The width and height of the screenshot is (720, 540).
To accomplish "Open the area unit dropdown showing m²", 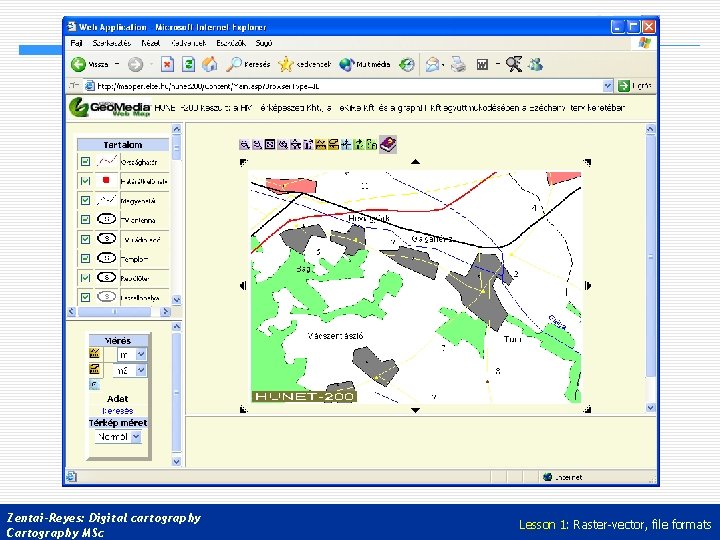I will [x=141, y=370].
